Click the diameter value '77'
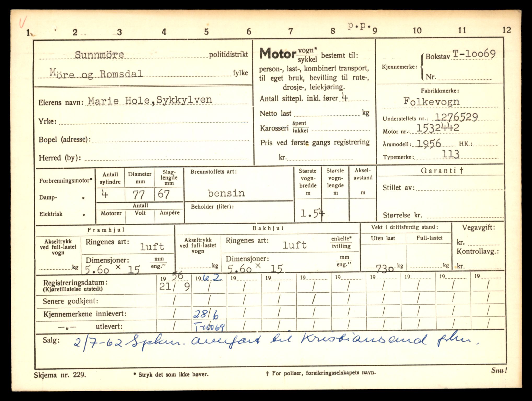Image resolution: width=532 pixels, height=401 pixels. click(x=138, y=195)
